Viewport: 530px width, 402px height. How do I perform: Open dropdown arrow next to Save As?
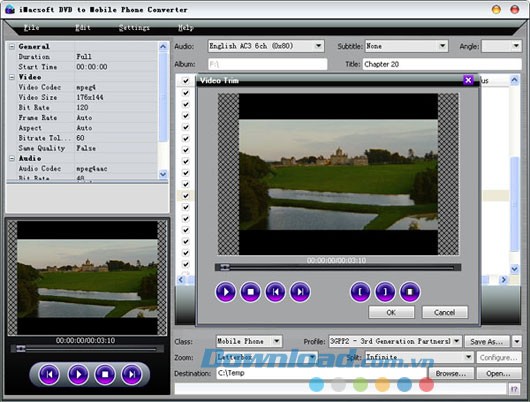coord(517,341)
